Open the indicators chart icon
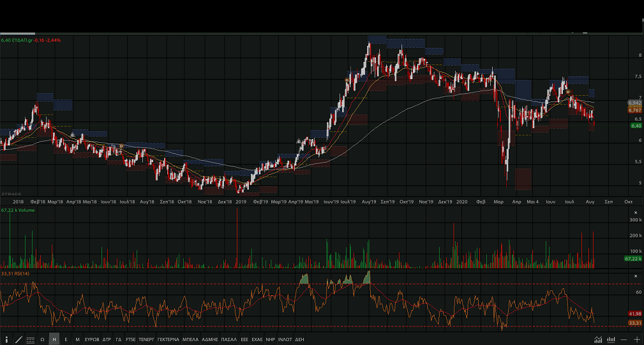This screenshot has width=644, height=345. (x=597, y=339)
